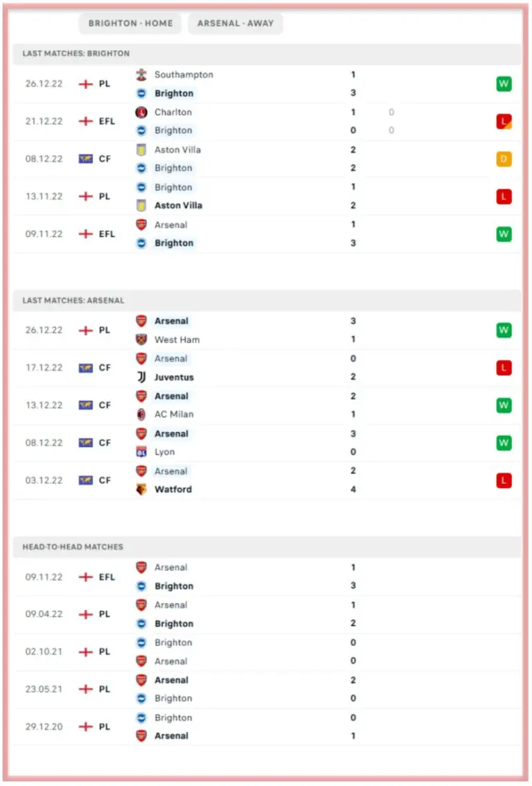Click the AC Milan crest icon
The image size is (532, 786).
pos(141,414)
